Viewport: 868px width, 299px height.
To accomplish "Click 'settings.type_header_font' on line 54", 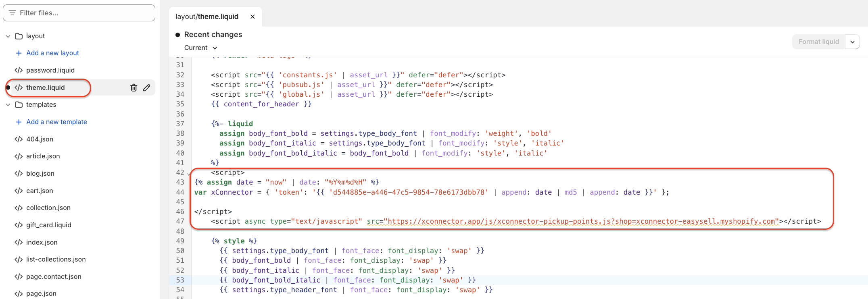I will [284, 290].
